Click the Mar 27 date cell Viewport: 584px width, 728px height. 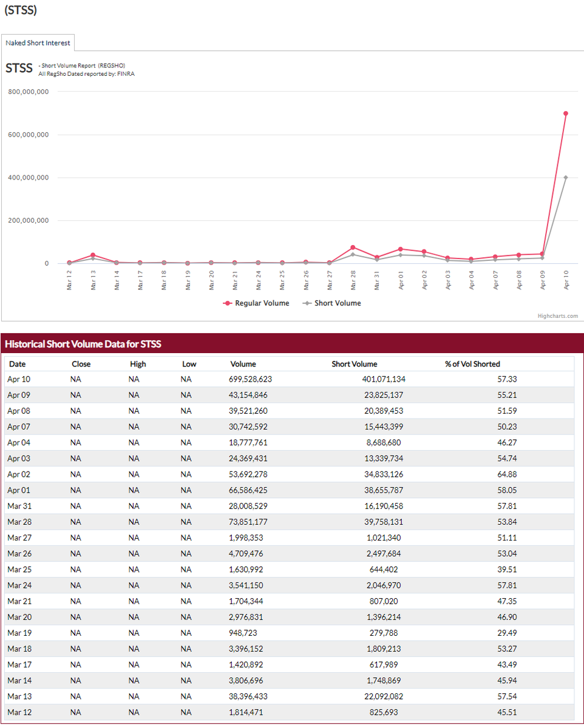coord(18,538)
